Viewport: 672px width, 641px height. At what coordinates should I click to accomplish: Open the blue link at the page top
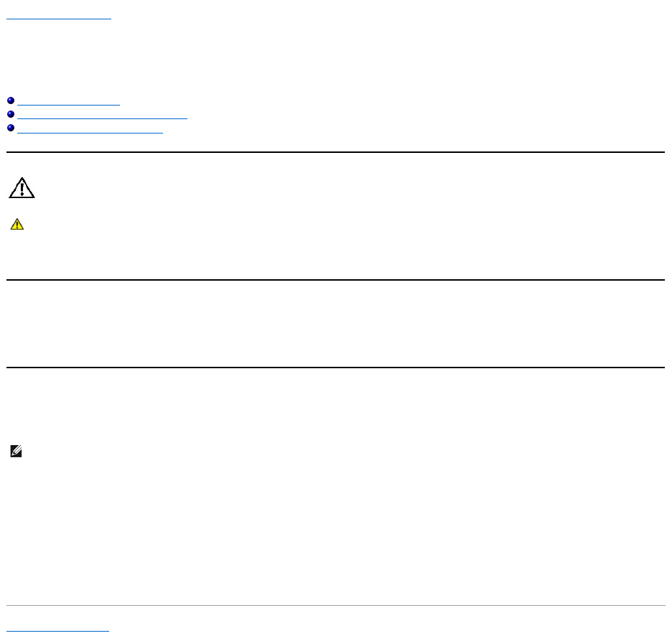(59, 16)
